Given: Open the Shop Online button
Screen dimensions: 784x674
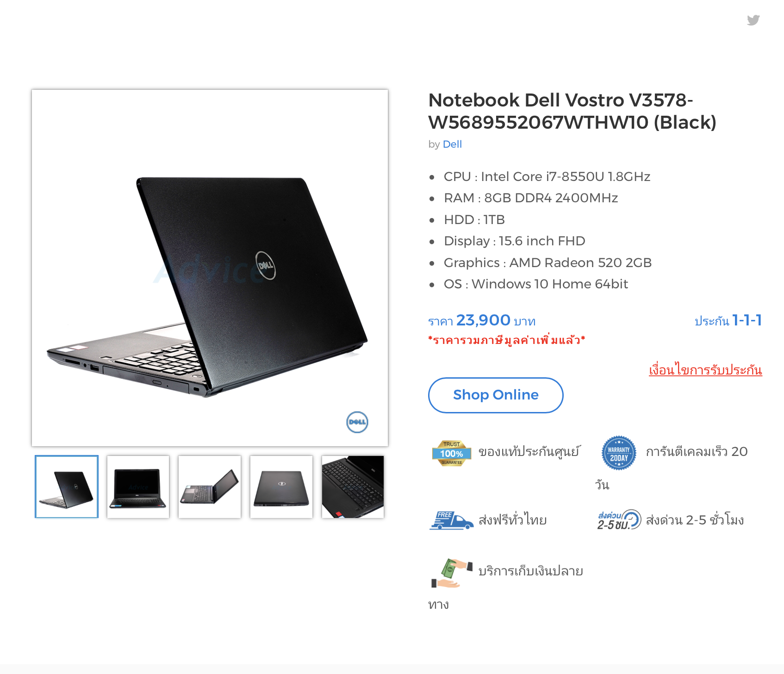Looking at the screenshot, I should [x=496, y=395].
